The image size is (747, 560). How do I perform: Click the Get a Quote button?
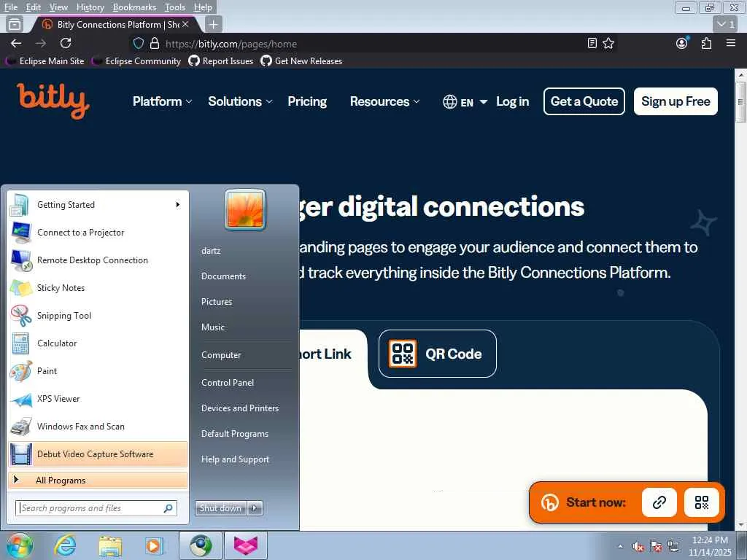584,101
